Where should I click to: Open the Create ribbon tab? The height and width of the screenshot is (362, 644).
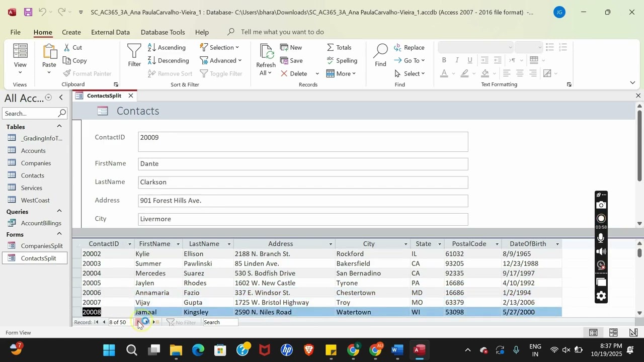(71, 32)
